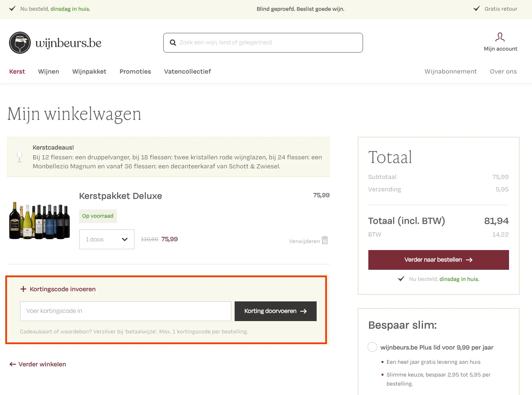This screenshot has width=532, height=395.
Task: Click the kortingscode input field
Action: coord(125,311)
